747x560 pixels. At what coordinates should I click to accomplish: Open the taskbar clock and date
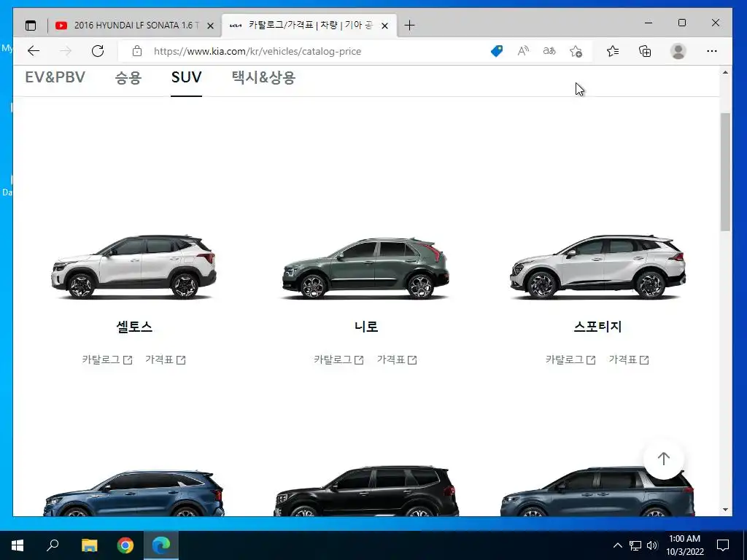pyautogui.click(x=684, y=545)
